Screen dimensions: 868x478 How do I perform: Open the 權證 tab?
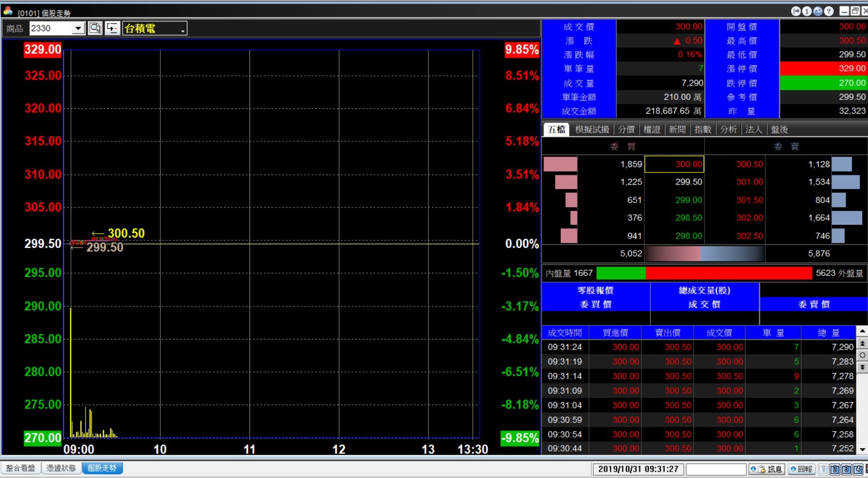(652, 129)
